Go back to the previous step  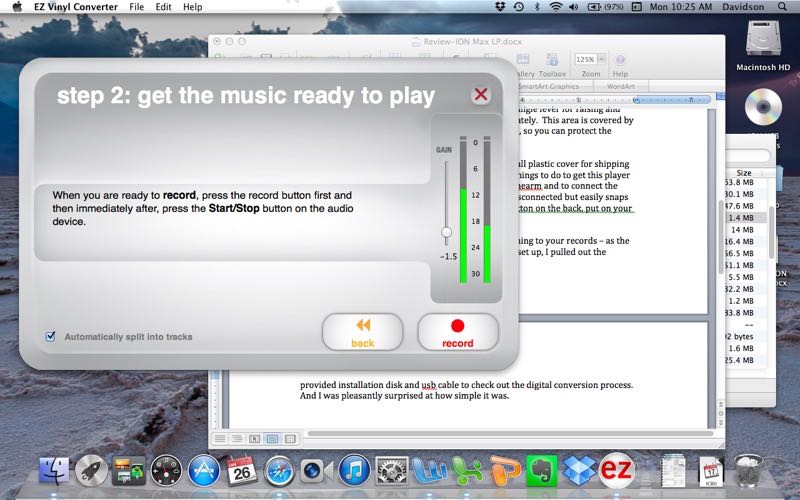[362, 331]
